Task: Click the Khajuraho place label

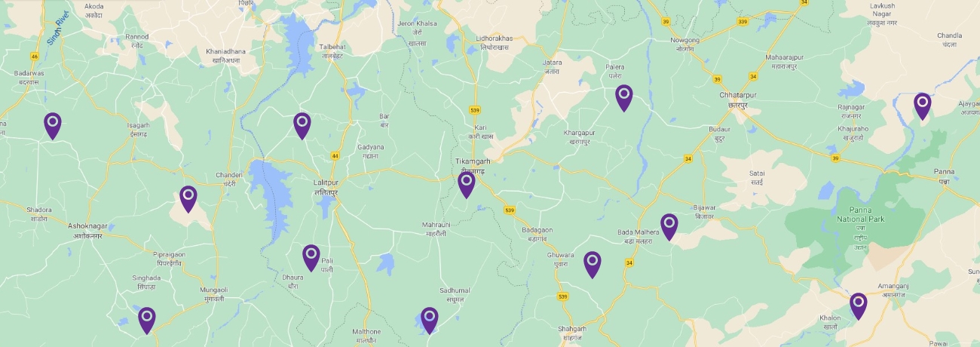Action: [x=853, y=134]
